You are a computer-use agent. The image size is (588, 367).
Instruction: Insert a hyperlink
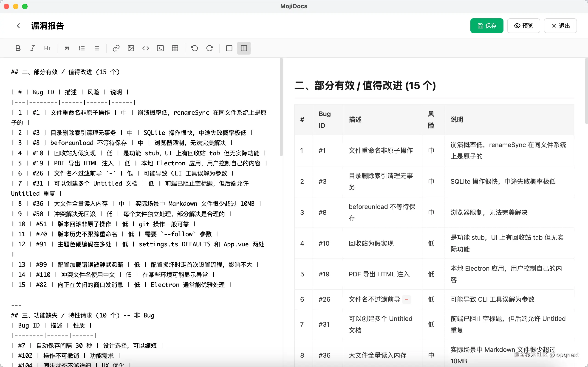(x=116, y=48)
